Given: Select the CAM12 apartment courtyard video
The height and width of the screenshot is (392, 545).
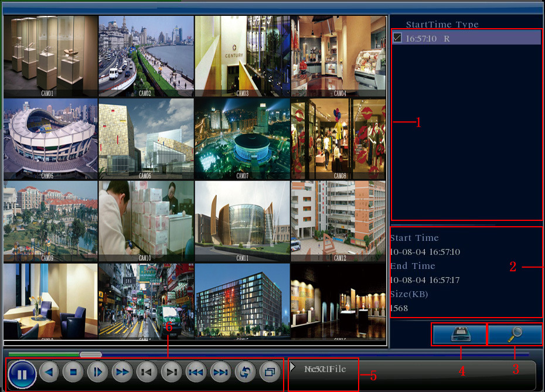Looking at the screenshot, I should 338,221.
